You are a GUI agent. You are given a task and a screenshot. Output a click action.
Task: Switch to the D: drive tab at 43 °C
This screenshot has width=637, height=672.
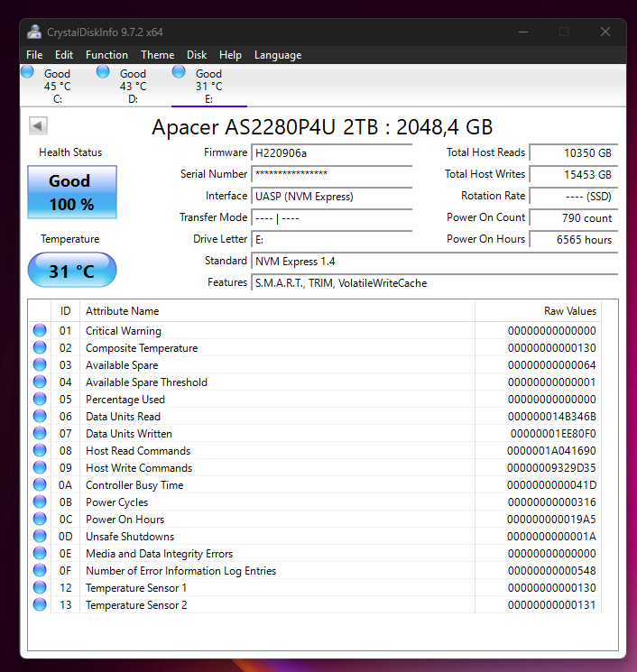pos(134,86)
